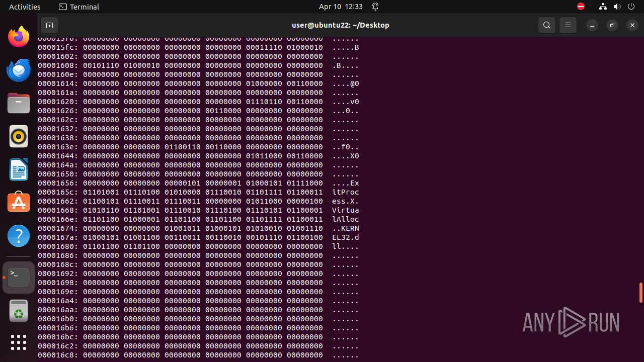Show Applications grid
Image resolution: width=644 pixels, height=362 pixels.
[x=19, y=342]
